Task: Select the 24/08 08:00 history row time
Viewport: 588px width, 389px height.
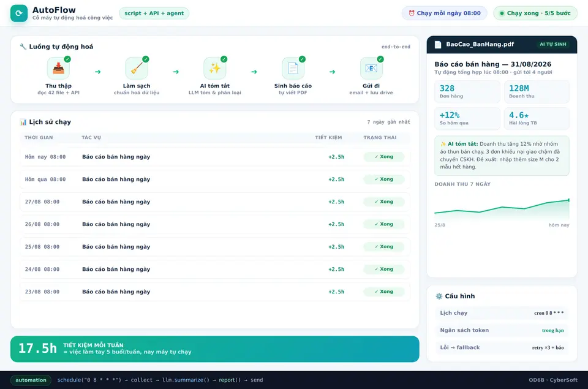Action: pos(42,270)
